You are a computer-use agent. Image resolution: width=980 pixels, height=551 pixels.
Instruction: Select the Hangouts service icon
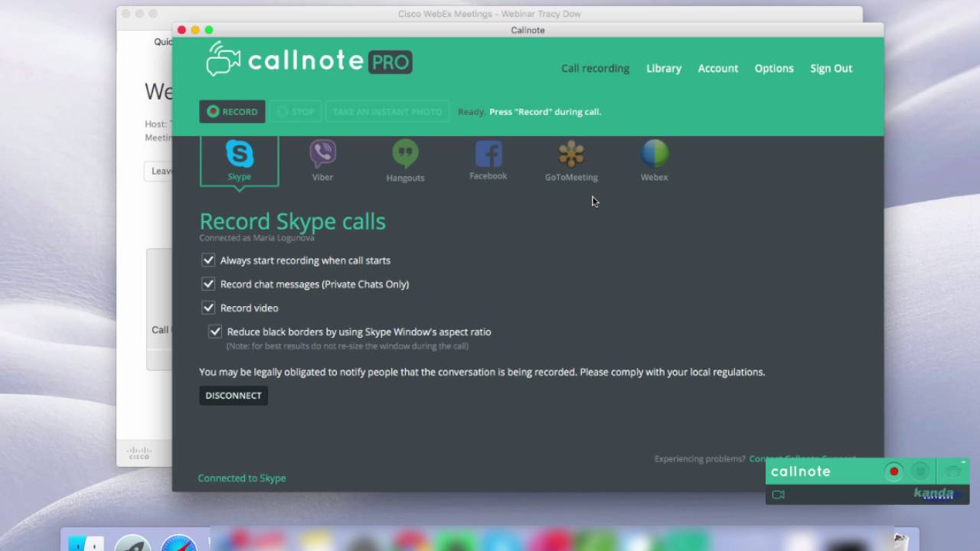click(x=405, y=161)
